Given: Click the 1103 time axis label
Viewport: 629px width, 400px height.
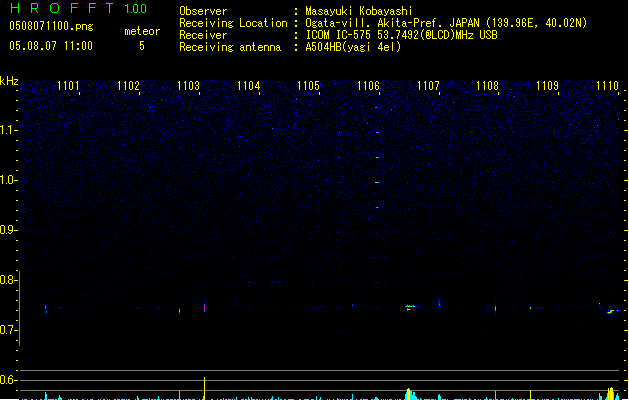Looking at the screenshot, I should (188, 86).
